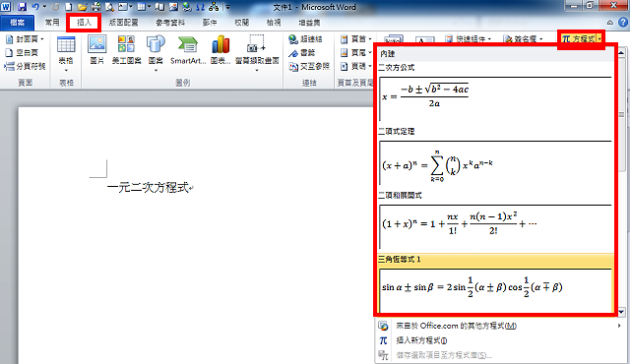
Task: Switch to the 插入 ribbon tab
Action: pos(84,23)
